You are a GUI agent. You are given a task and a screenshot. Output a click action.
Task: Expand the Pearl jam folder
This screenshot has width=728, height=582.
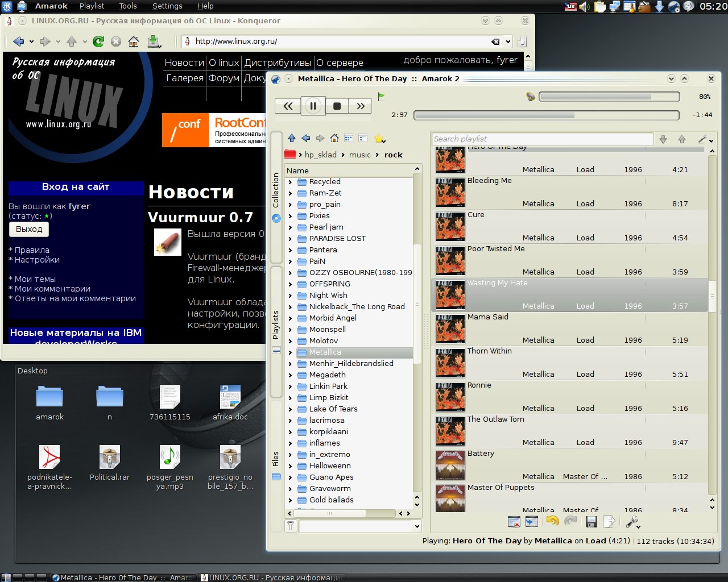click(290, 227)
